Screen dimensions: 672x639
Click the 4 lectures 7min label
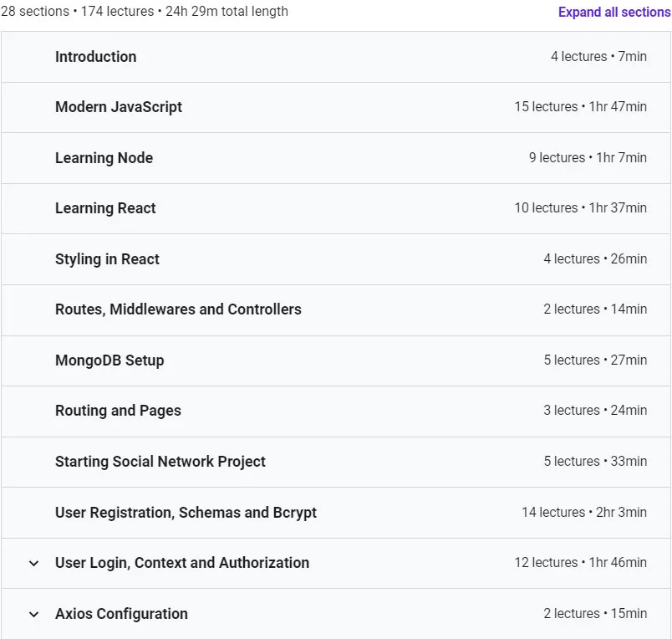pyautogui.click(x=598, y=56)
